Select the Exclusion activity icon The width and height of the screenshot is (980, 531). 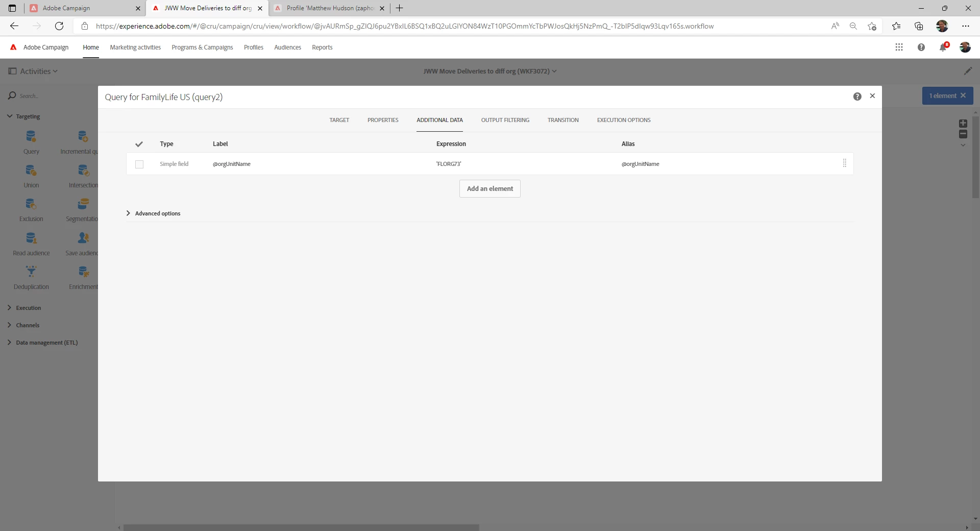pyautogui.click(x=31, y=204)
